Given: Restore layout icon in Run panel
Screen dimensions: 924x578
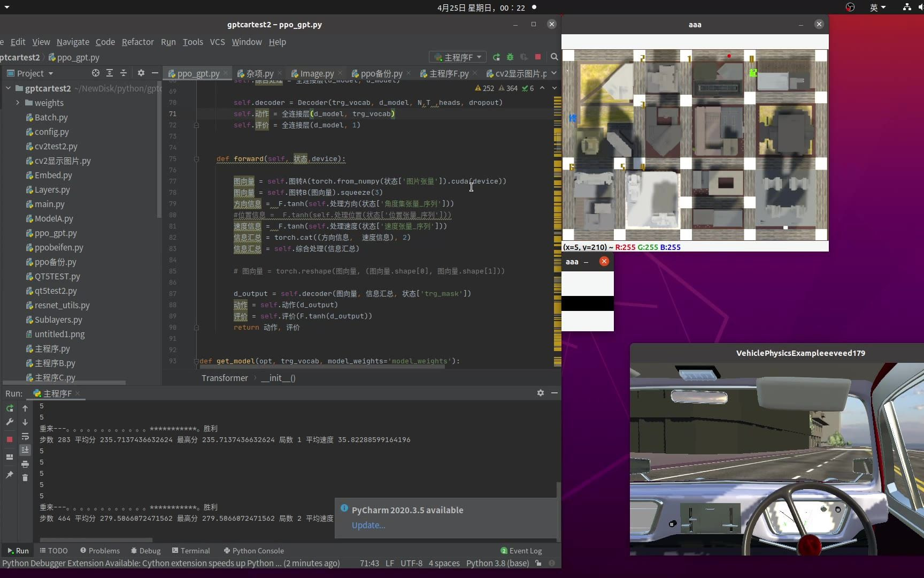Looking at the screenshot, I should coord(10,457).
